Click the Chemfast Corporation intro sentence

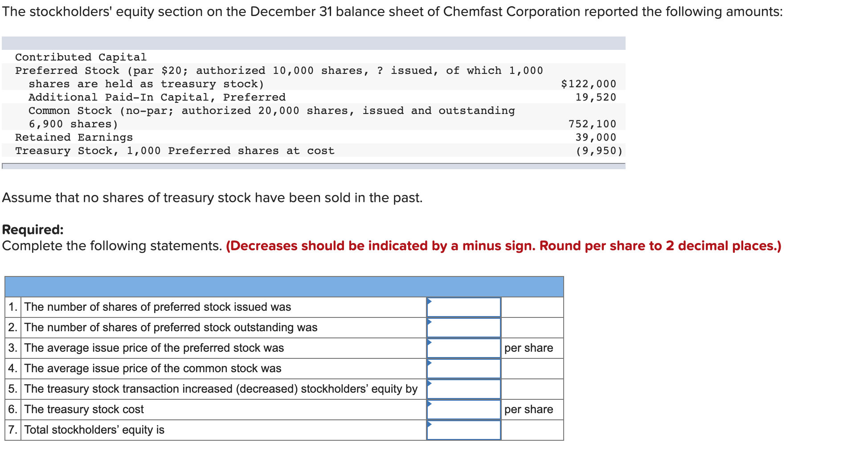[x=392, y=12]
